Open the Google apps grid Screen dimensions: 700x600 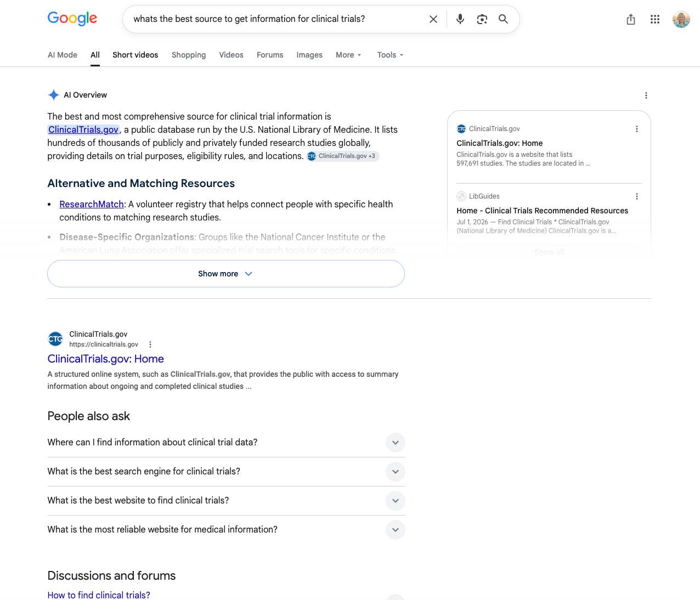(x=655, y=19)
